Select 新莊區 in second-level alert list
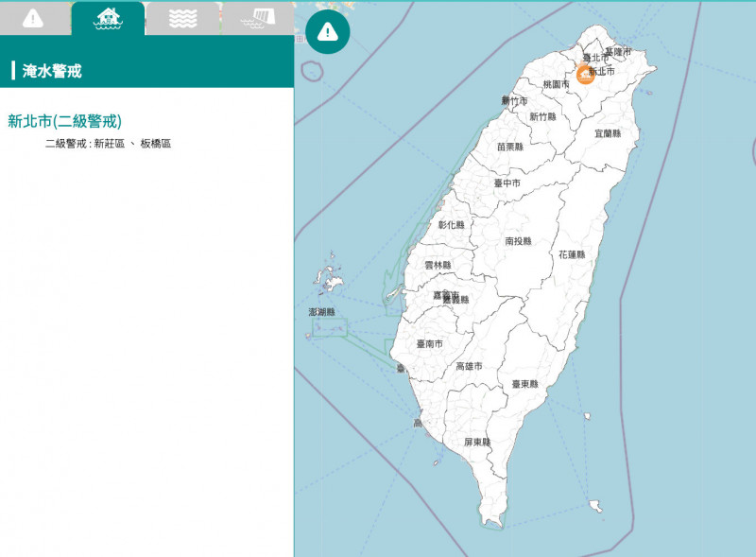This screenshot has height=557, width=756. [x=110, y=144]
